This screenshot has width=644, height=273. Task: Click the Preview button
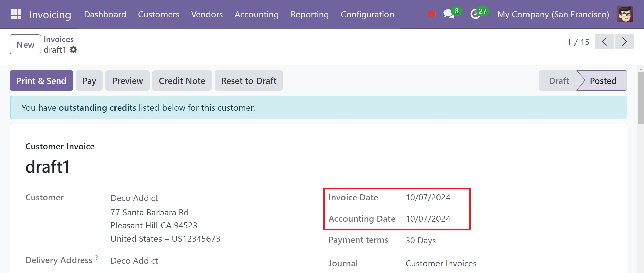pos(128,80)
